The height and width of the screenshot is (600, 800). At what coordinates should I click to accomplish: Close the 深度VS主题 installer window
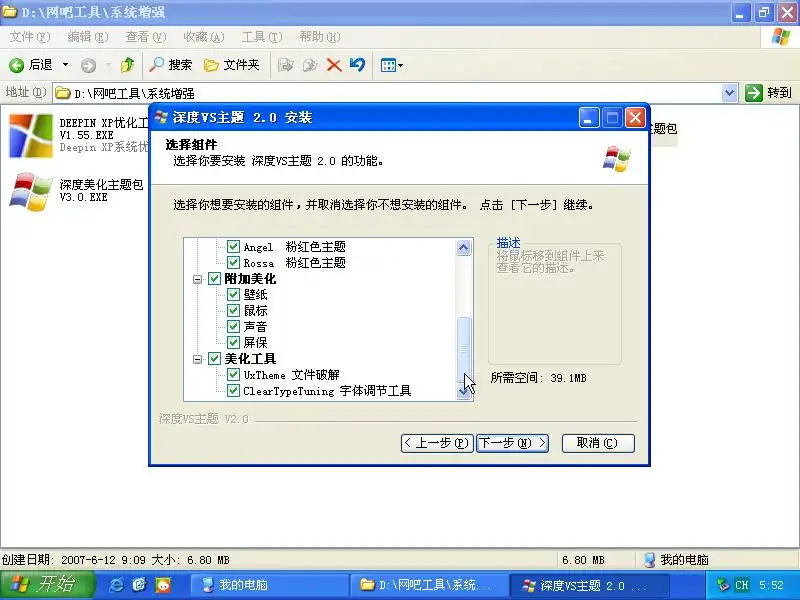pyautogui.click(x=635, y=118)
